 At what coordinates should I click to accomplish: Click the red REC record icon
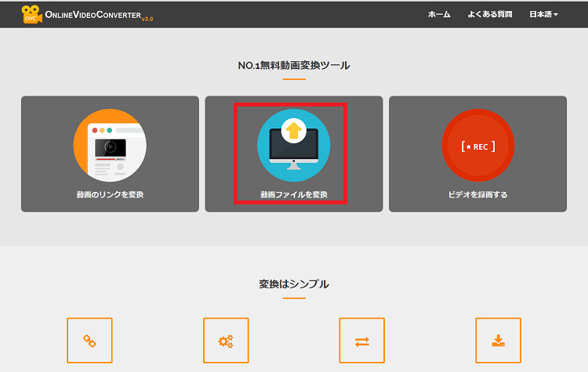[477, 146]
